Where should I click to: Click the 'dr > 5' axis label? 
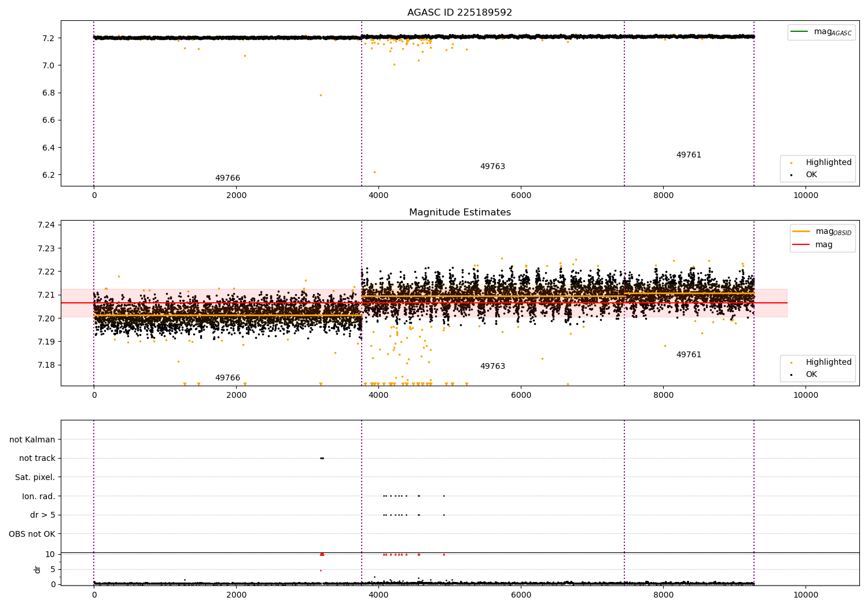pyautogui.click(x=43, y=515)
